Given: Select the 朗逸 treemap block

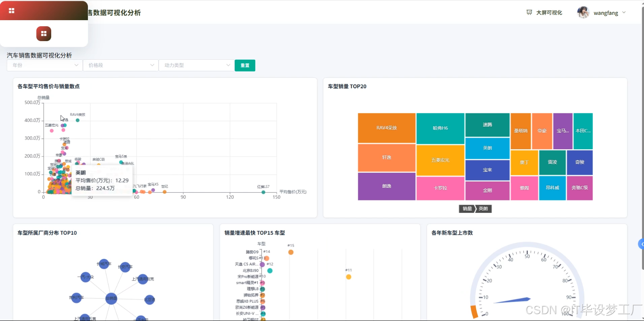Looking at the screenshot, I should click(x=387, y=186).
